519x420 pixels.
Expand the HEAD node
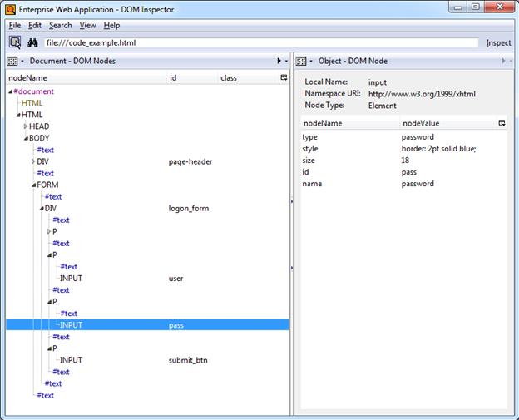pyautogui.click(x=26, y=126)
